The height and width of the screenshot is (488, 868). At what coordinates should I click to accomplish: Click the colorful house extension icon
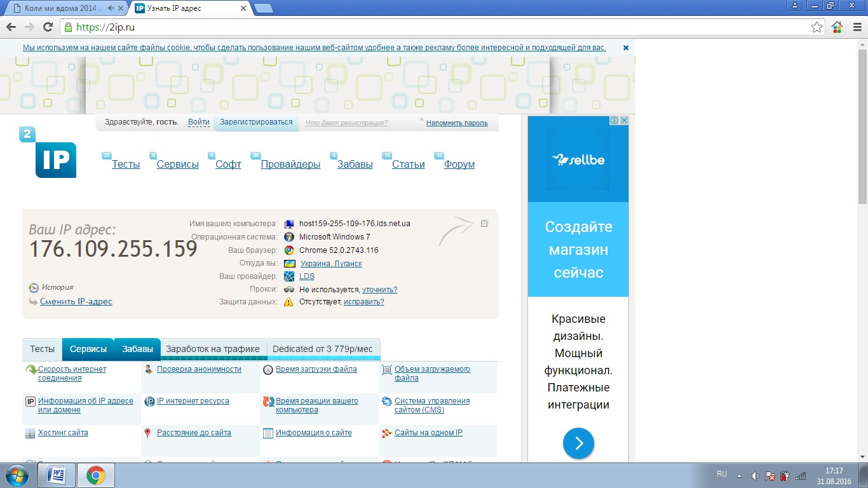click(837, 27)
